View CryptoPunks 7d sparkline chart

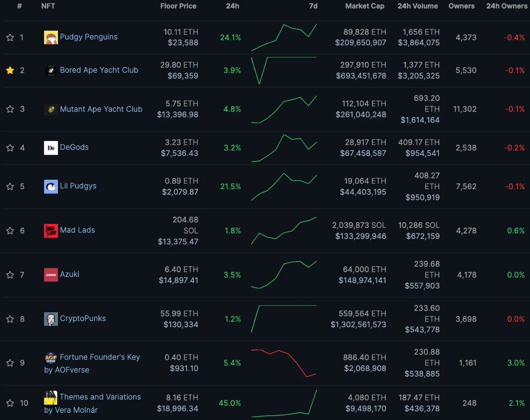(284, 319)
